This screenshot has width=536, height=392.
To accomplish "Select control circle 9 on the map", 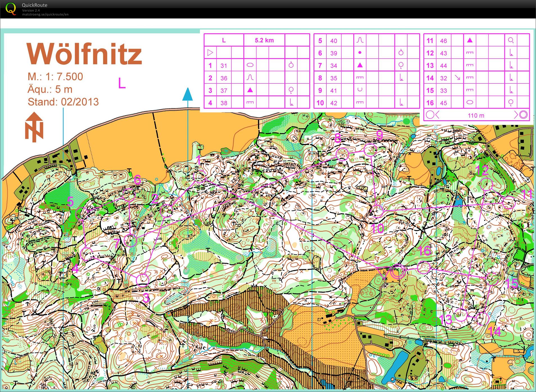I will (x=370, y=149).
